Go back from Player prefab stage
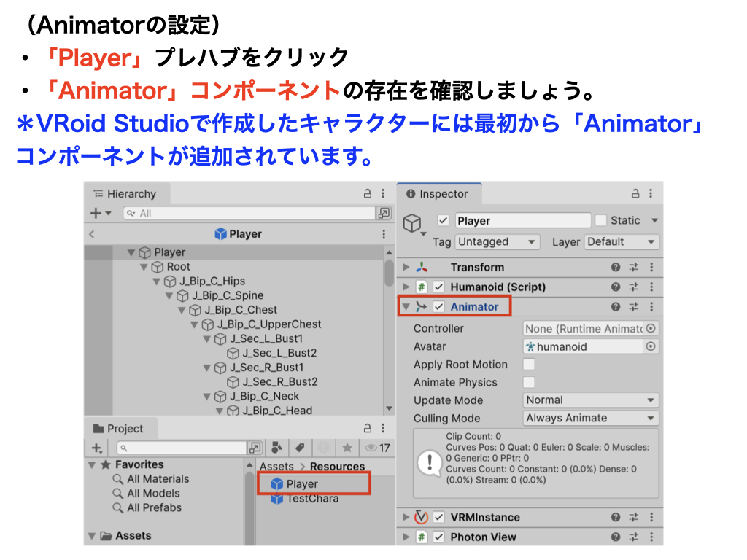Image resolution: width=747 pixels, height=560 pixels. pyautogui.click(x=92, y=234)
